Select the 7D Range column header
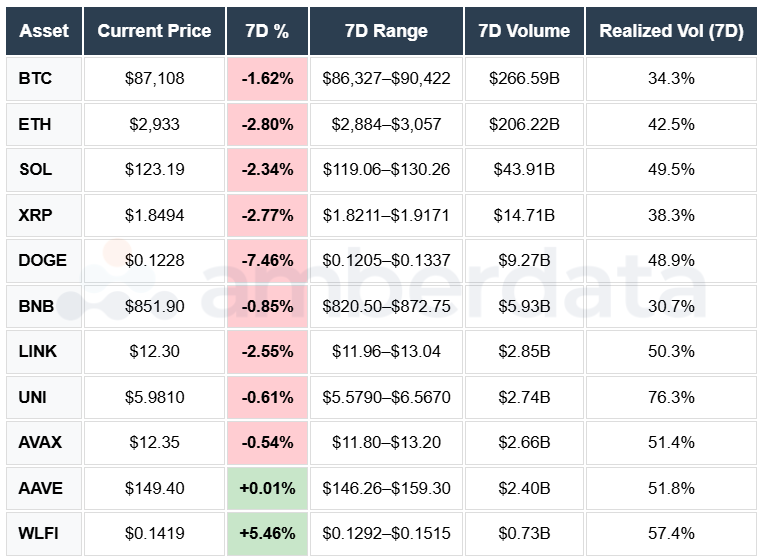Viewport: 762px width, 558px height. [386, 31]
